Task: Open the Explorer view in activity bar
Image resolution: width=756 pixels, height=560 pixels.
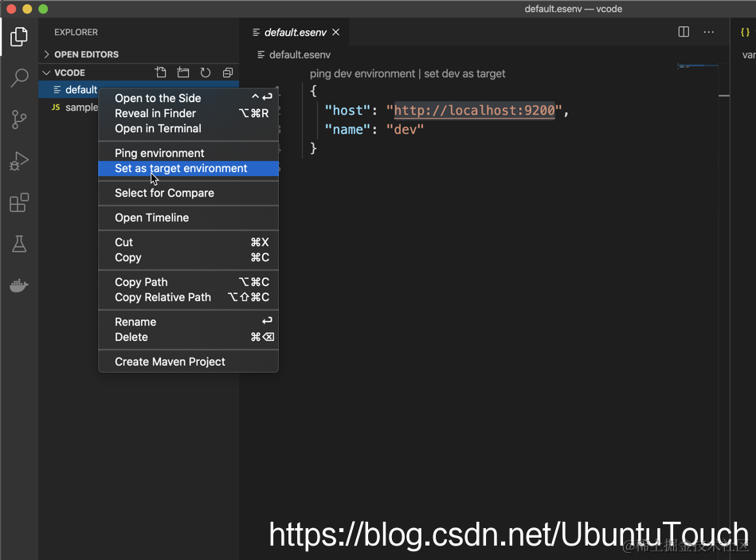Action: pyautogui.click(x=19, y=37)
